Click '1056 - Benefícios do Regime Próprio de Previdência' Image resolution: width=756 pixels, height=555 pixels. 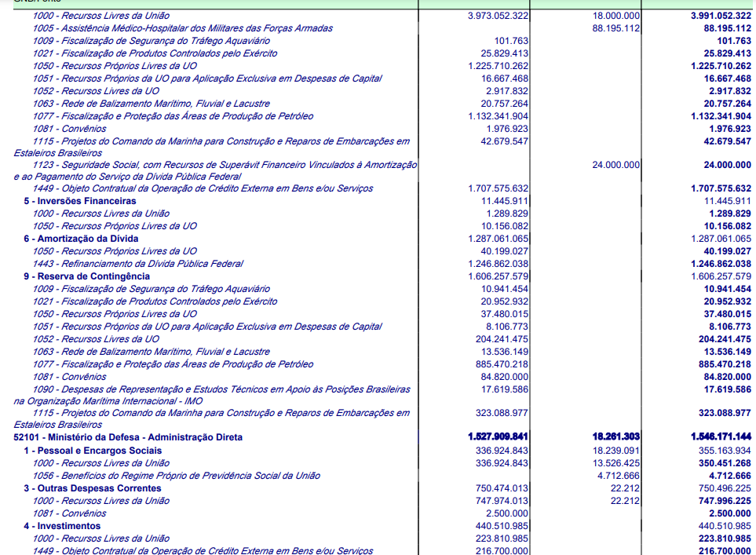(x=177, y=476)
